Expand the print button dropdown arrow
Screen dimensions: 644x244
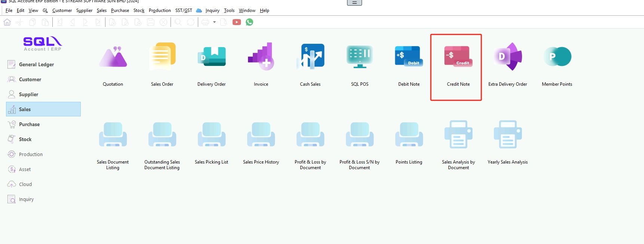click(214, 22)
